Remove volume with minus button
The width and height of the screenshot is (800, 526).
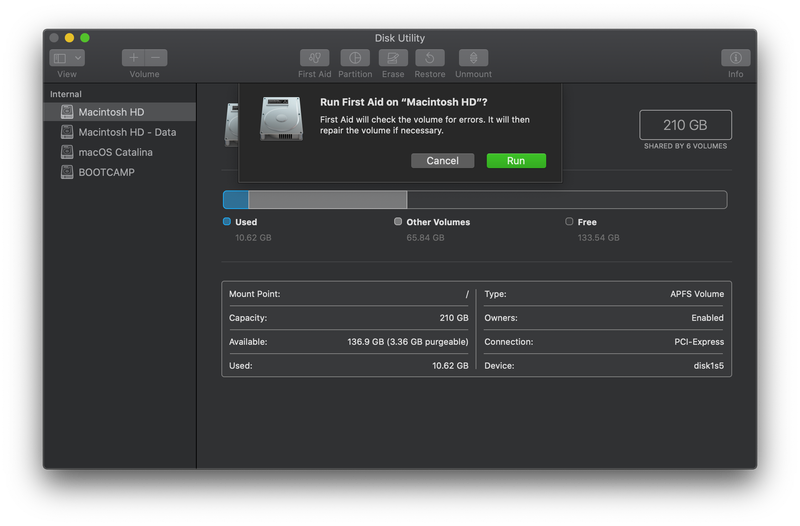coord(156,58)
